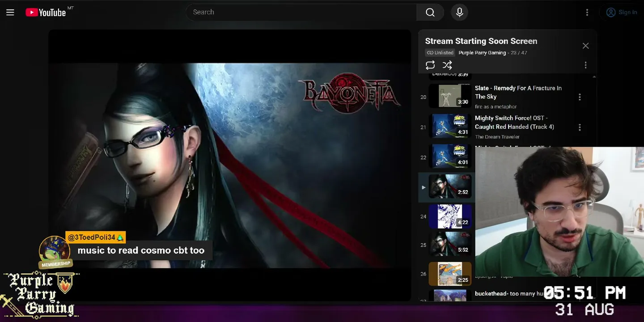The image size is (644, 322).
Task: Open action menu for Caught Red Handed track
Action: pos(580,127)
